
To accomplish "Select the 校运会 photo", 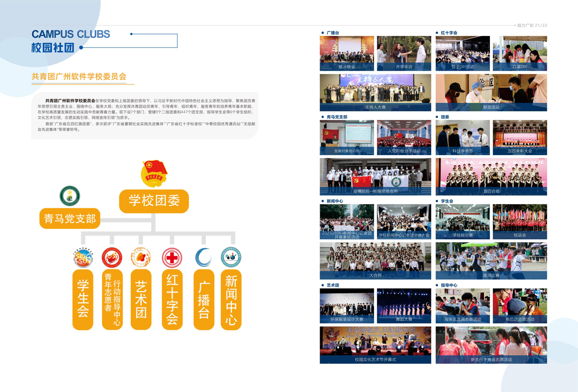I will pos(520,222).
